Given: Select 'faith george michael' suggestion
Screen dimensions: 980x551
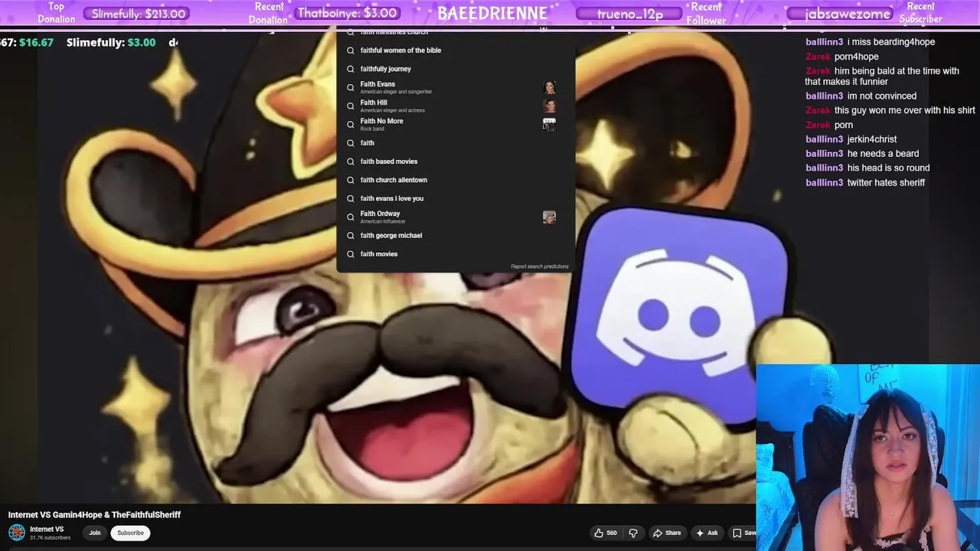Looking at the screenshot, I should point(456,236).
